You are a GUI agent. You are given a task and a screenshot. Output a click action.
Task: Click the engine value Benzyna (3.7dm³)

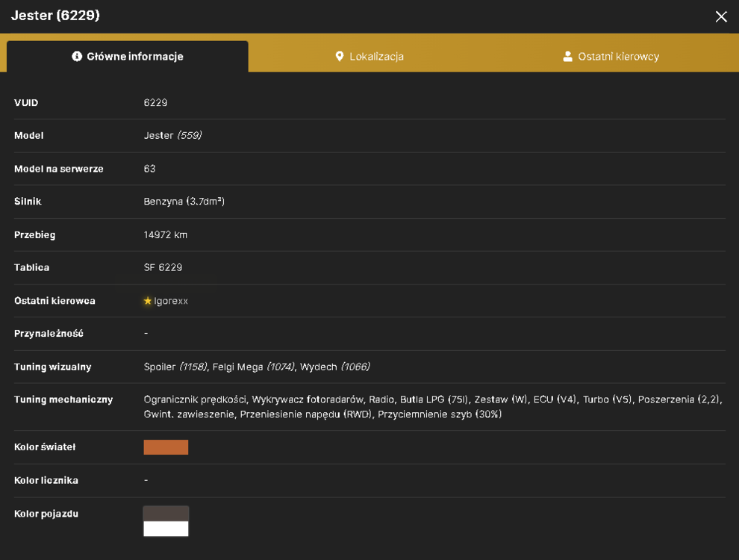point(184,202)
